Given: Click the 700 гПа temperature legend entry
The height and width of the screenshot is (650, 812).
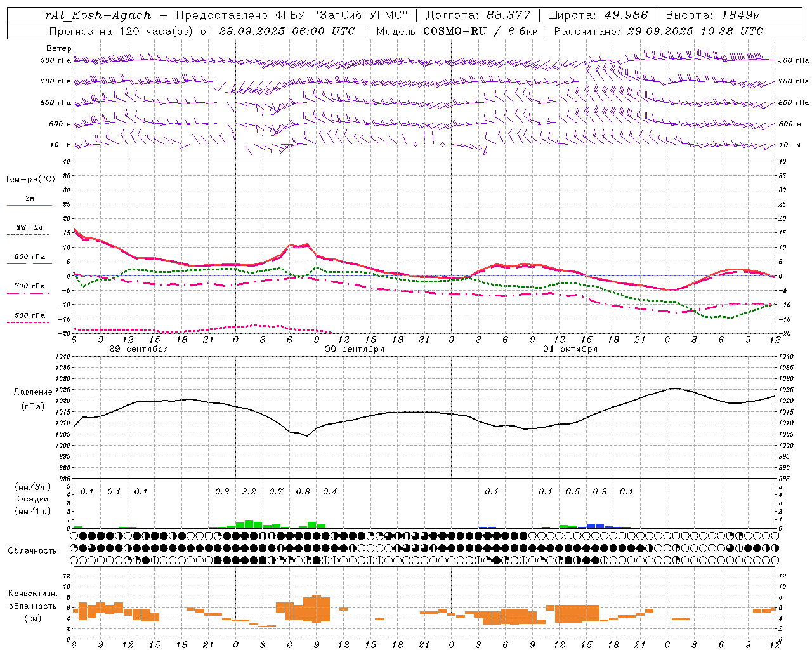Looking at the screenshot, I should [30, 286].
